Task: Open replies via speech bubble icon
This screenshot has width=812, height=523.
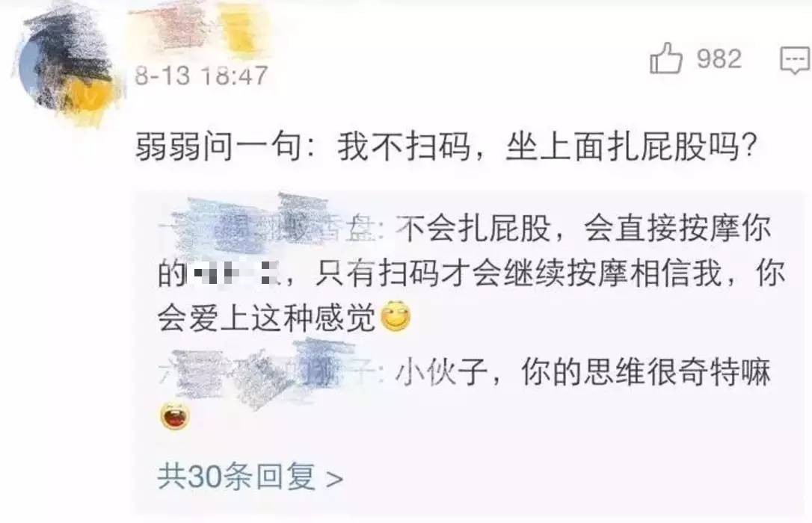Action: coord(795,60)
